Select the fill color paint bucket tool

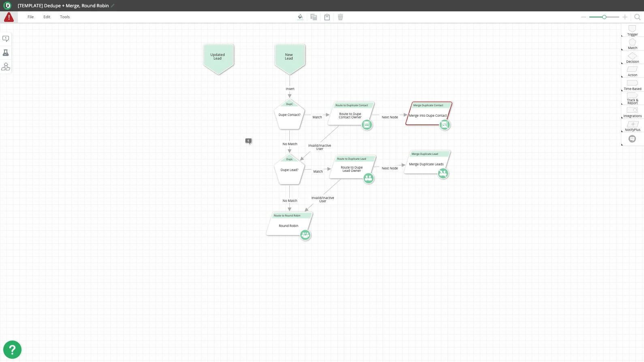click(x=300, y=17)
